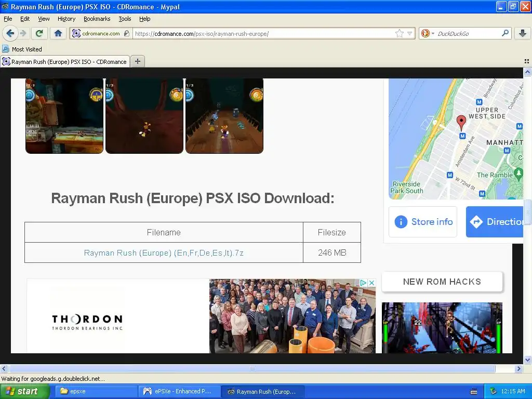
Task: Open the Tools menu
Action: pyautogui.click(x=125, y=19)
